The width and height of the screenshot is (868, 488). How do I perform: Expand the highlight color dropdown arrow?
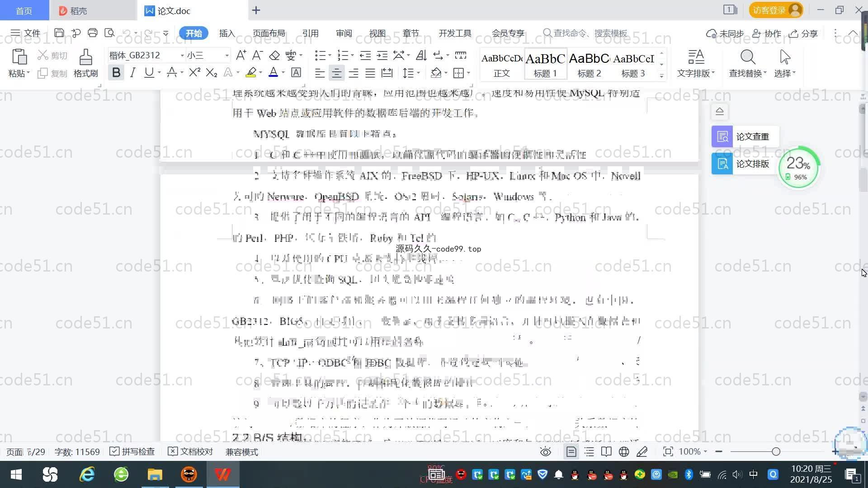click(x=261, y=73)
